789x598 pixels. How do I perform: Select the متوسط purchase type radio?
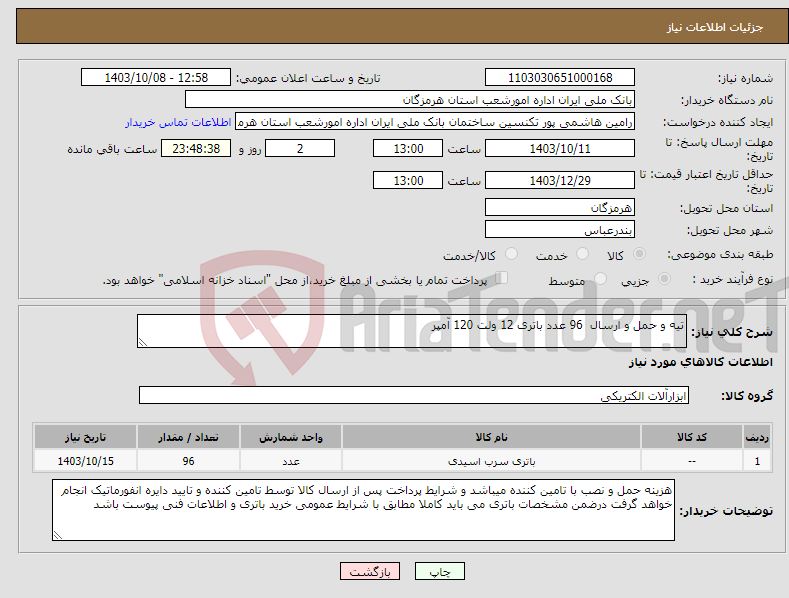[x=600, y=278]
